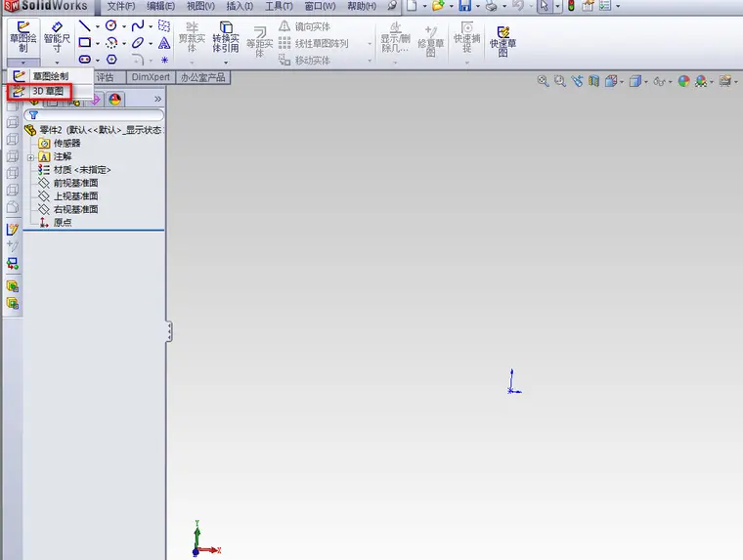This screenshot has height=560, width=743.
Task: Expand the feature manager tabs chevron
Action: (157, 99)
